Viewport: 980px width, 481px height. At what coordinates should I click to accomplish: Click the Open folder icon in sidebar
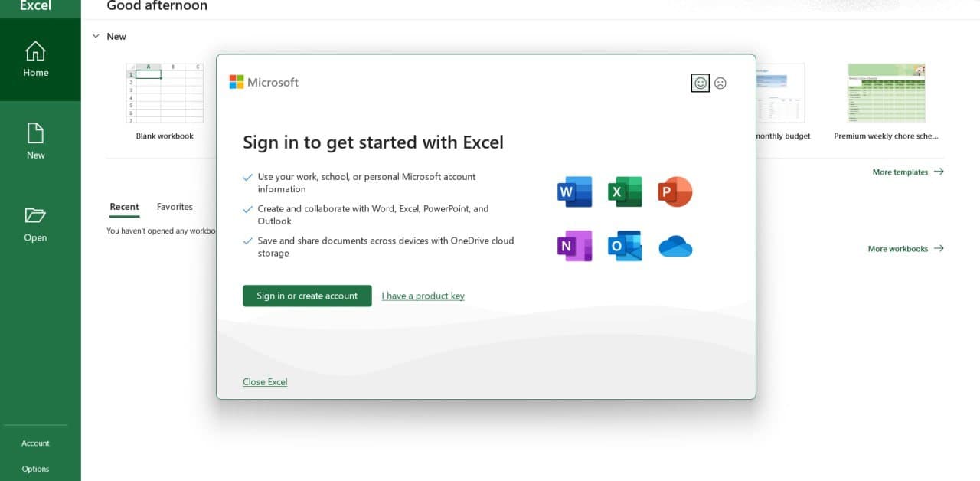[x=35, y=214]
